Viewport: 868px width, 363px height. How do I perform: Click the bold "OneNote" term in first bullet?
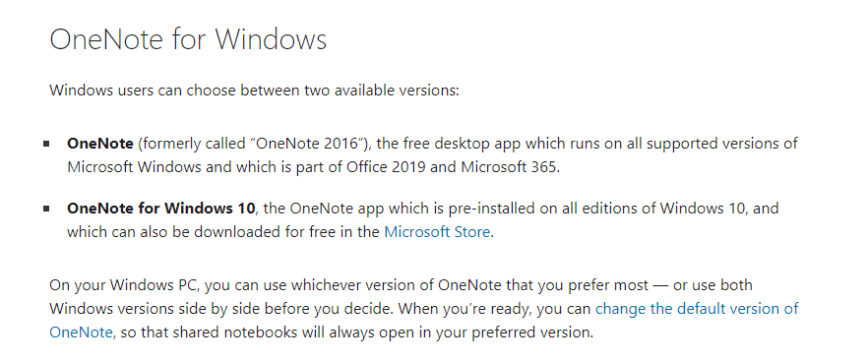[100, 144]
